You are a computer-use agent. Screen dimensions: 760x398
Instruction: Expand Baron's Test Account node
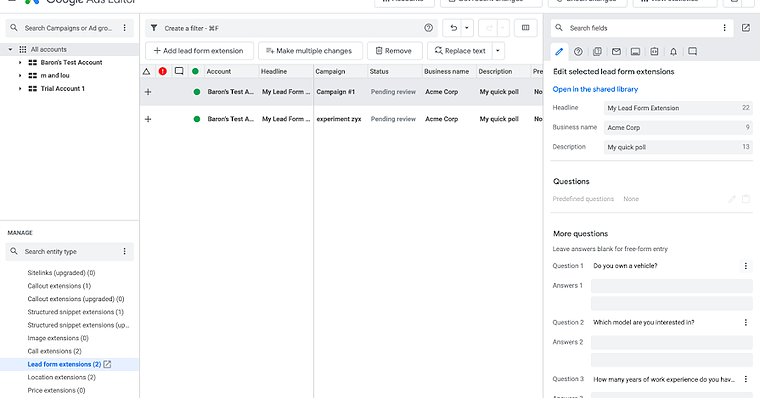click(20, 63)
